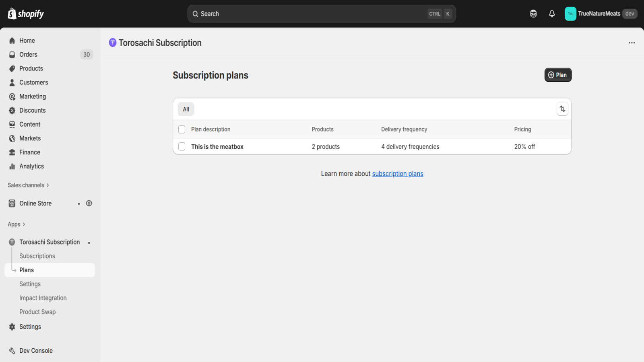The width and height of the screenshot is (644, 362).
Task: Click the Customers person icon
Action: coord(12,82)
